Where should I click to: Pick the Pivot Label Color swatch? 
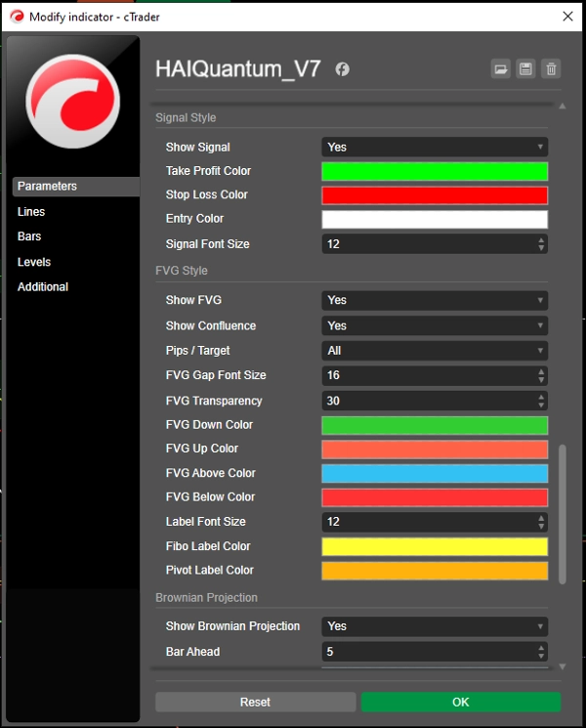tap(435, 571)
